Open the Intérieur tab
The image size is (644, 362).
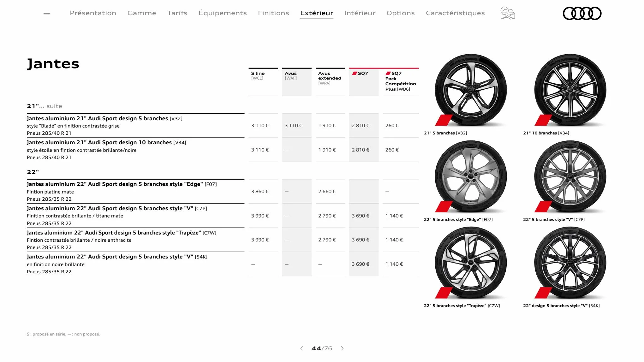pos(360,13)
